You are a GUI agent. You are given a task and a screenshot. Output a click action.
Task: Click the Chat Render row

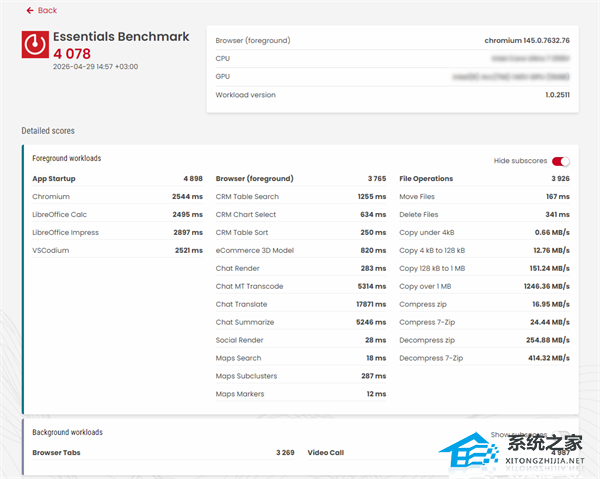301,269
